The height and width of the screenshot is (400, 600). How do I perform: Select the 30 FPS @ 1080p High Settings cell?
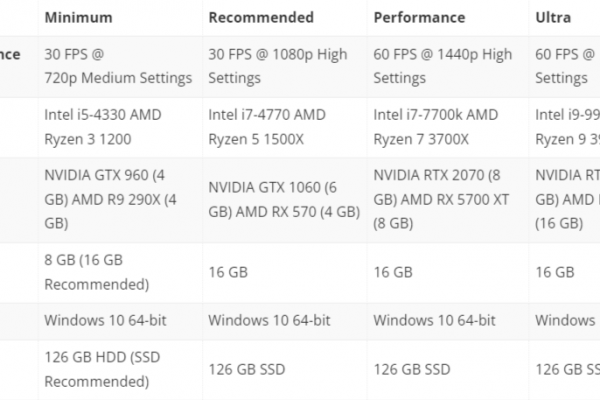pos(285,67)
